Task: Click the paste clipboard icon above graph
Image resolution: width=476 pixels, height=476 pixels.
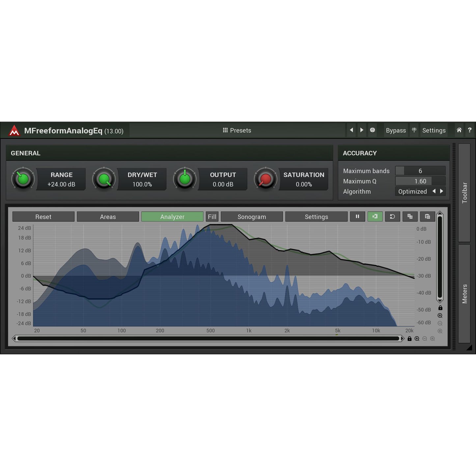Action: (427, 216)
